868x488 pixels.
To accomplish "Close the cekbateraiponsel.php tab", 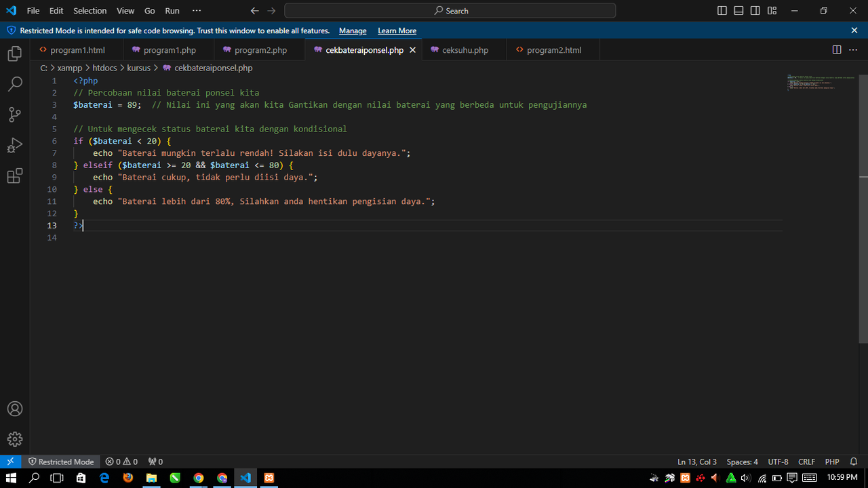I will [412, 50].
